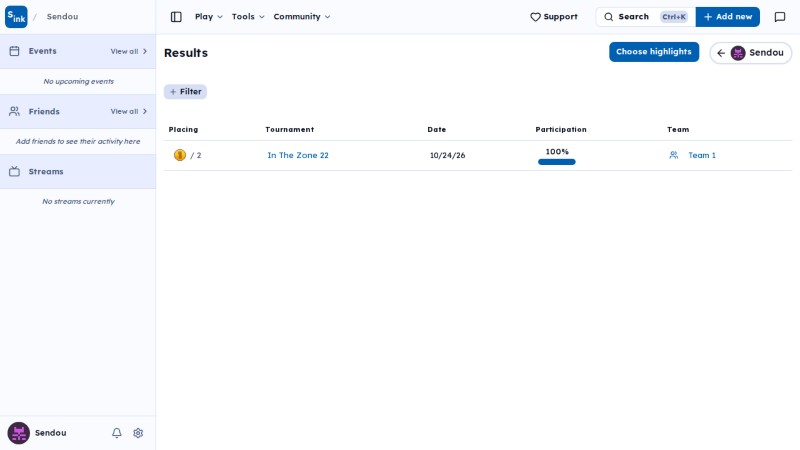Click the date 10/24/26
Image resolution: width=800 pixels, height=450 pixels.
click(447, 155)
